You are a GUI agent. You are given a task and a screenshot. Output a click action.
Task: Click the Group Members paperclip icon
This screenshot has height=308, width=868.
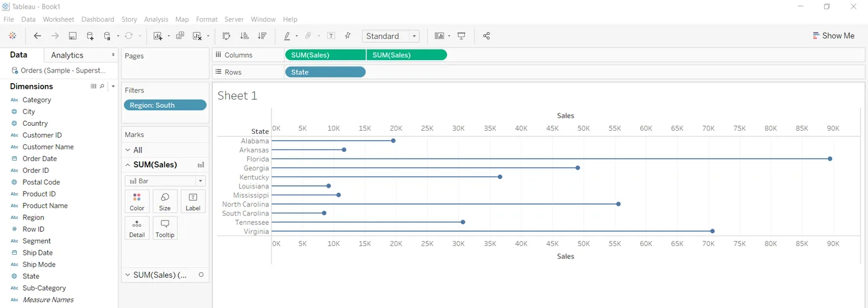pyautogui.click(x=308, y=36)
